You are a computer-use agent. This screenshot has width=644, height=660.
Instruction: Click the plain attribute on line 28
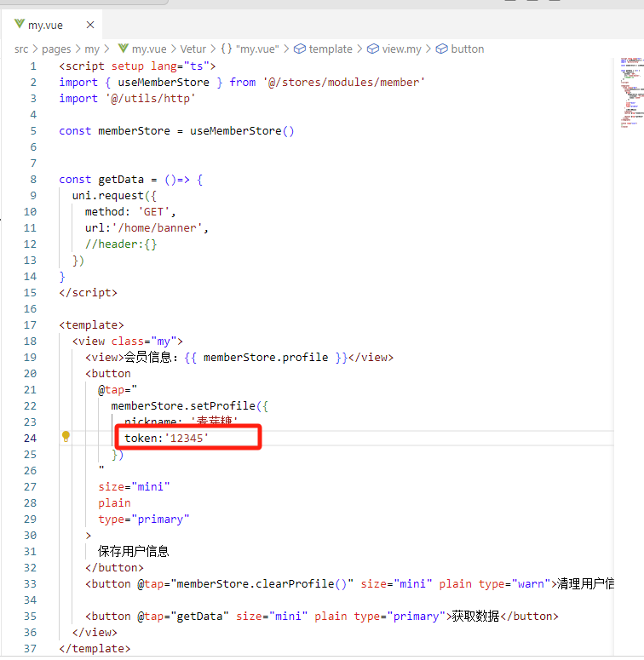click(x=114, y=503)
